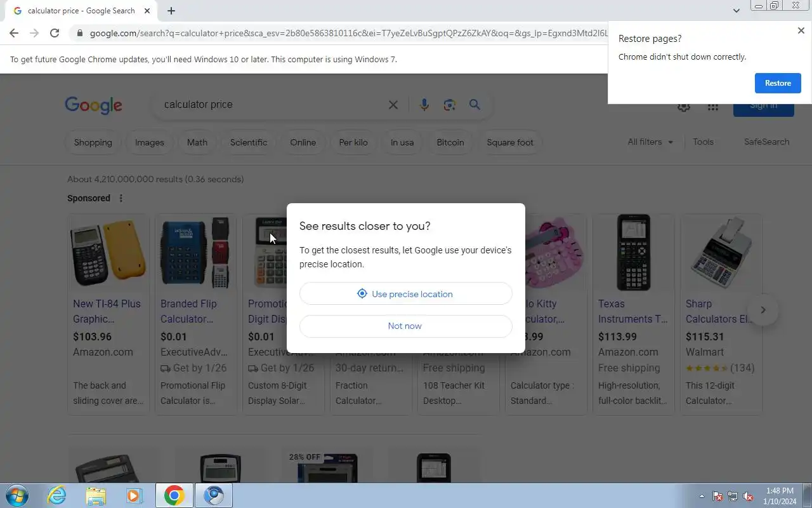Viewport: 812px width, 508px height.
Task: Open the Sharp Calculators Walmart listing
Action: 719,311
